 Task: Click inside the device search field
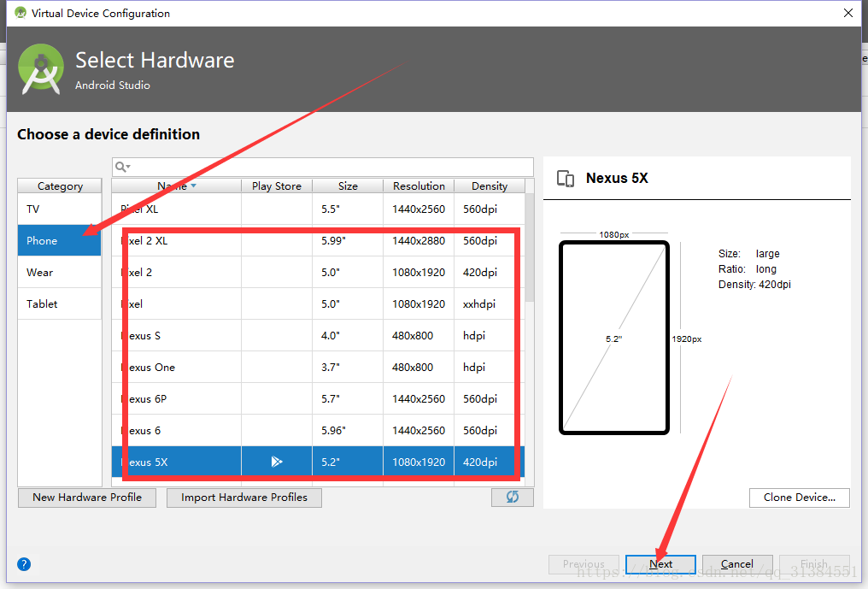323,167
